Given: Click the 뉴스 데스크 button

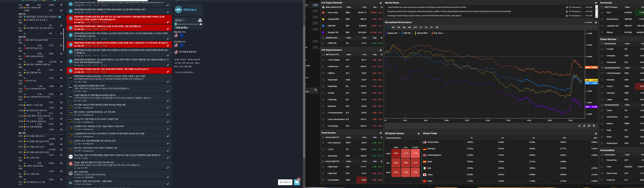Looking at the screenshot, I should point(285,182).
